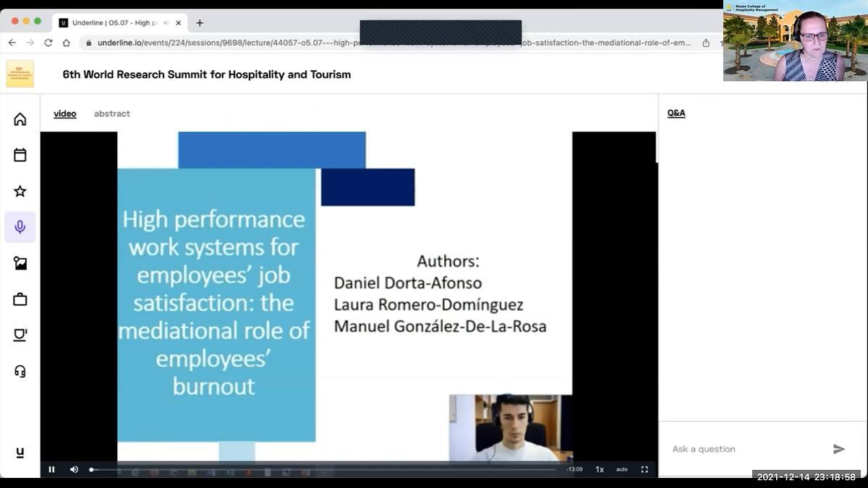Screen dimensions: 868x488
Task: Select the Q&A tab
Action: [676, 114]
